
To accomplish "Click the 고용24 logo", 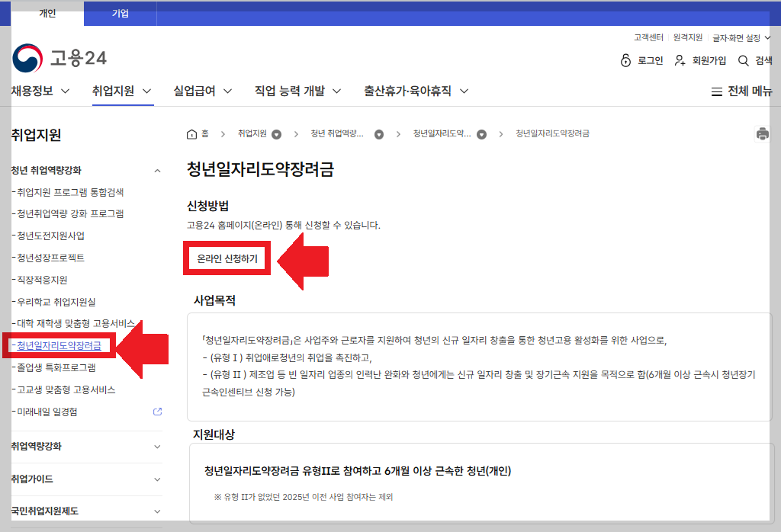I will (59, 58).
